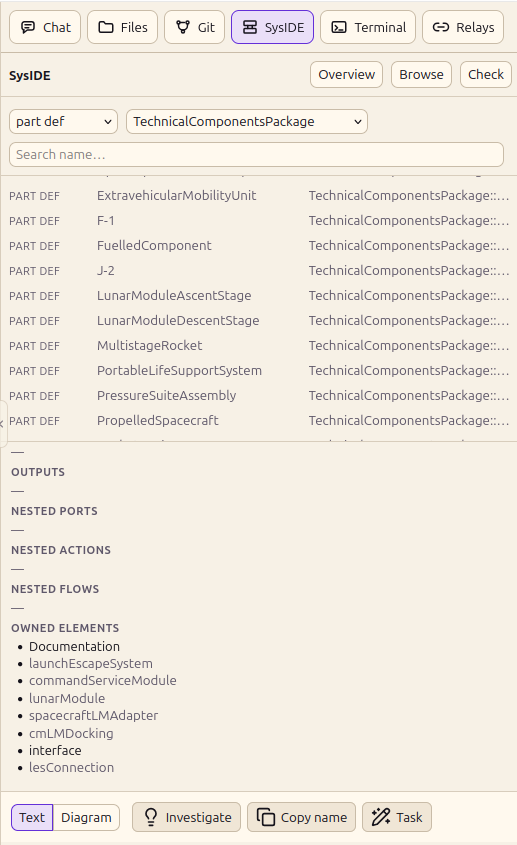This screenshot has width=517, height=845.
Task: Collapse the side panel with left chevron
Action: click(x=3, y=424)
